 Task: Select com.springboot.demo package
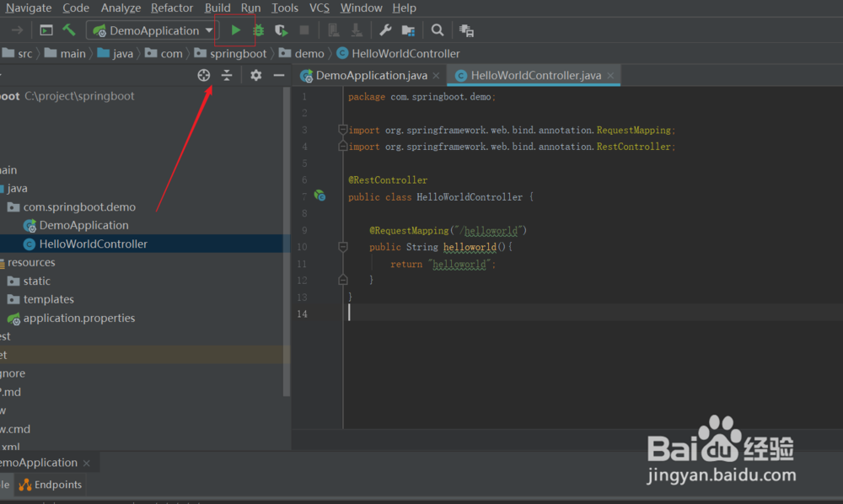[79, 206]
